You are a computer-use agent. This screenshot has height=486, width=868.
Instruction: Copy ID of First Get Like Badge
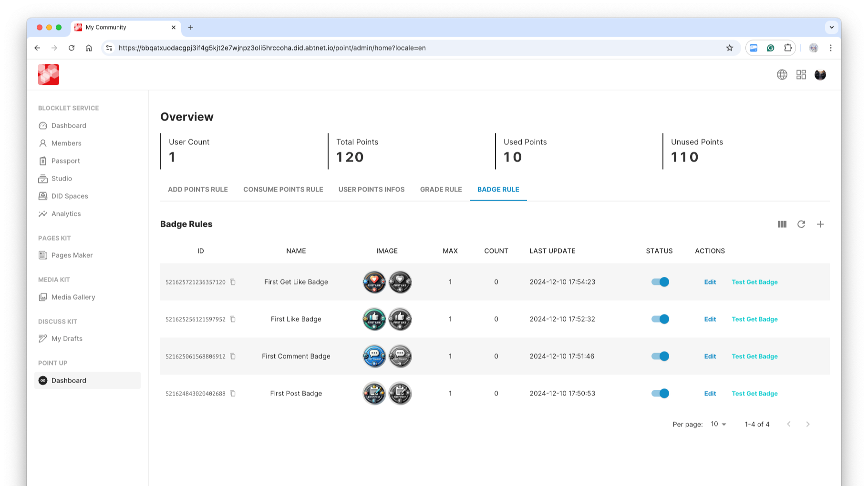click(233, 282)
